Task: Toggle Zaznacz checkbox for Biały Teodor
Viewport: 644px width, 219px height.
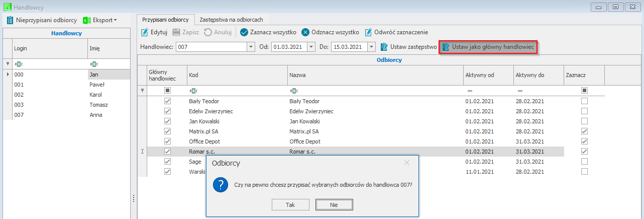Action: point(584,101)
